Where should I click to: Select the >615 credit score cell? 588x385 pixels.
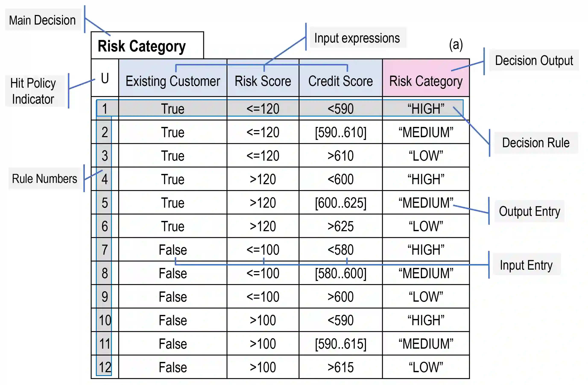point(341,367)
